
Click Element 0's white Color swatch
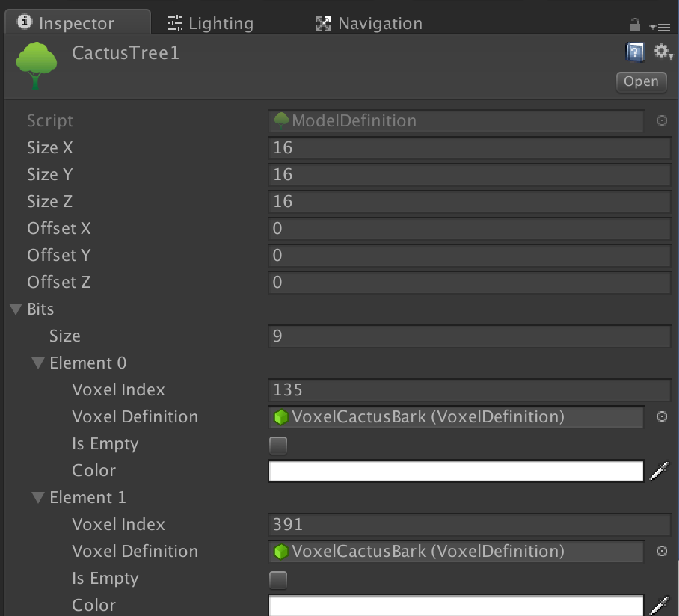456,470
